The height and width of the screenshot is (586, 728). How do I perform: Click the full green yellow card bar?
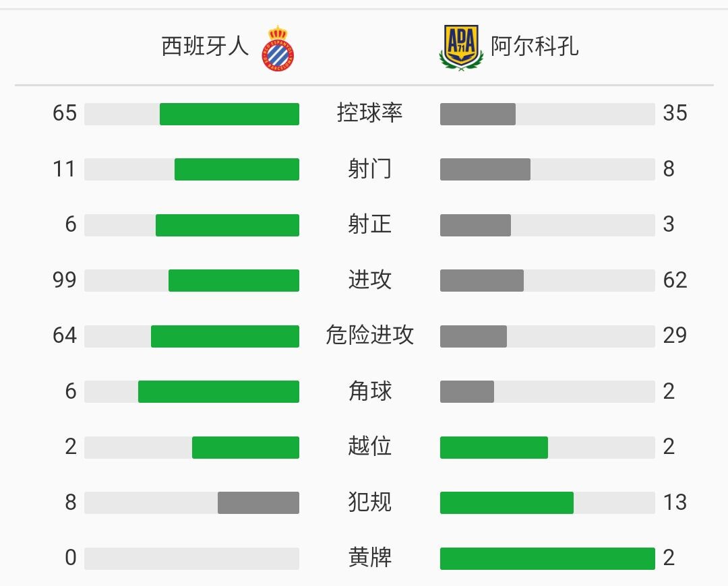(x=547, y=558)
